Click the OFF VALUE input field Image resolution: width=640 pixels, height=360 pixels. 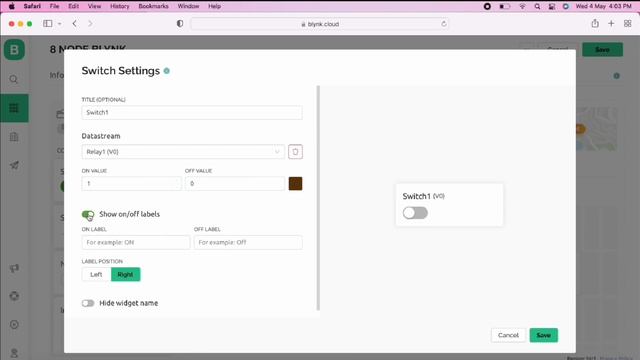pos(235,184)
